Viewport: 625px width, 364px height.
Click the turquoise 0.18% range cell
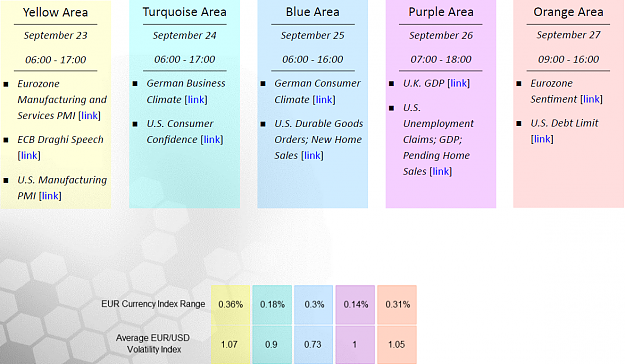point(272,305)
